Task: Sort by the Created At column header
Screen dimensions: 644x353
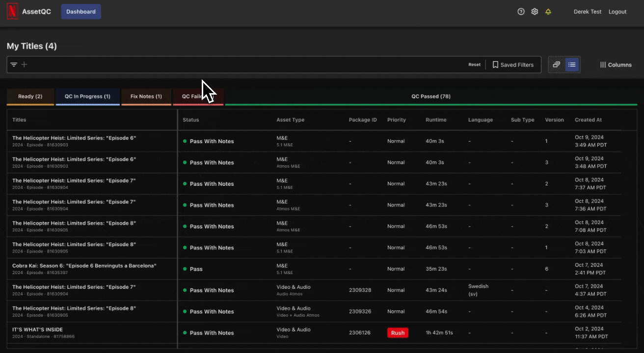Action: pos(588,120)
